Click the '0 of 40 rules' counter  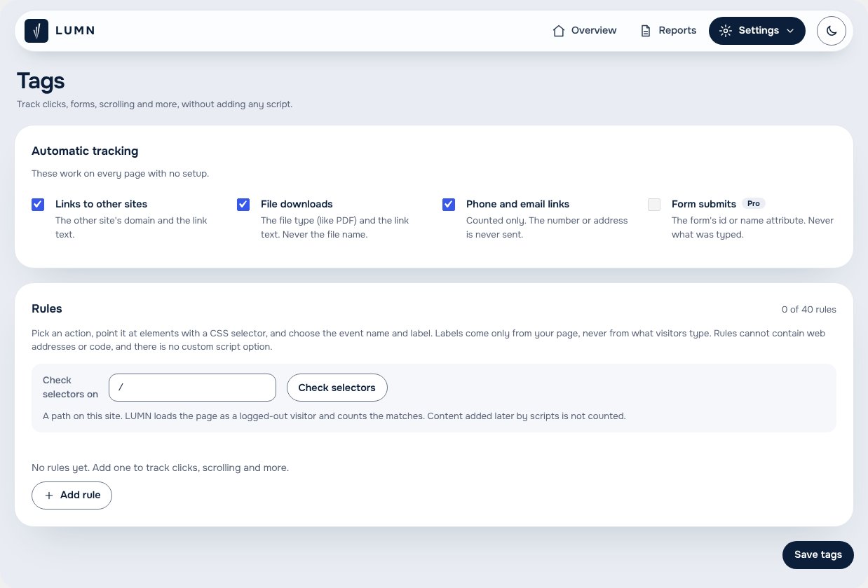click(x=808, y=310)
